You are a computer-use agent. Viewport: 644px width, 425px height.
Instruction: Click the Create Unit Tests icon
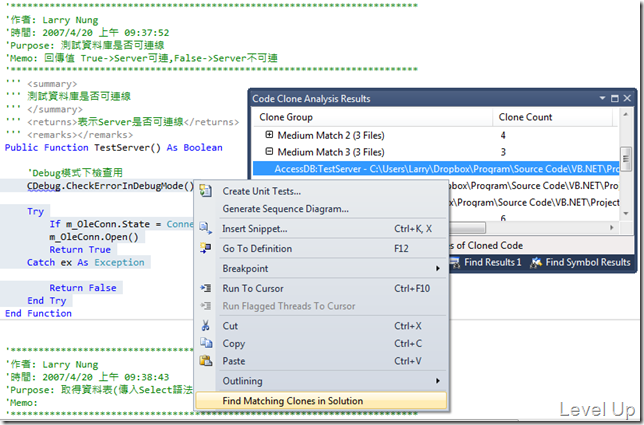(205, 191)
